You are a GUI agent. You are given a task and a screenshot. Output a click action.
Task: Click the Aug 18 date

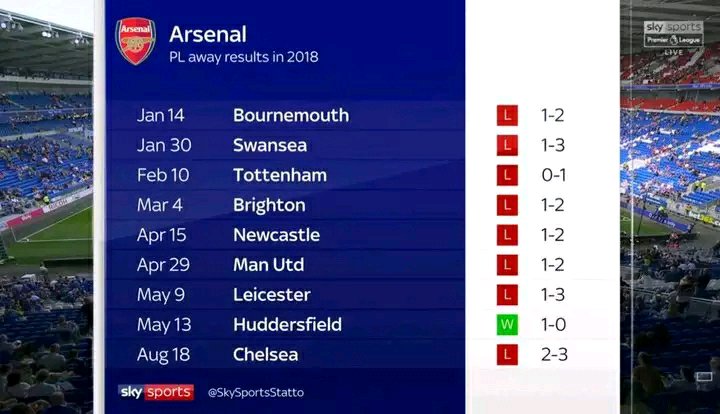(161, 355)
